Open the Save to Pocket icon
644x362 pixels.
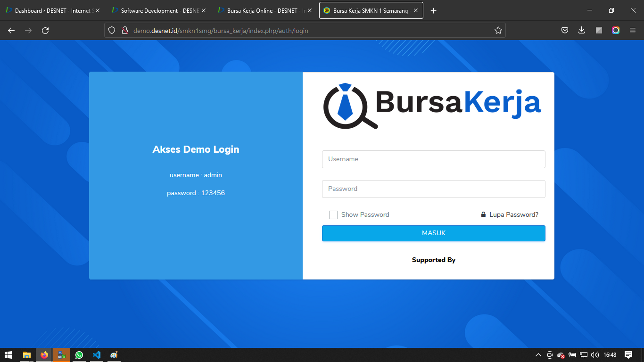564,31
